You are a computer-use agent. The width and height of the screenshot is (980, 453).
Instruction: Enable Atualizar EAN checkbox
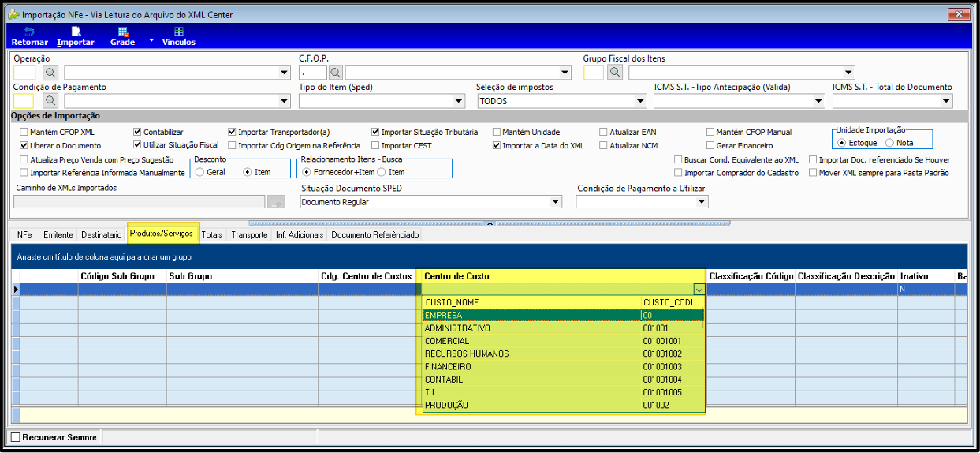[x=604, y=133]
